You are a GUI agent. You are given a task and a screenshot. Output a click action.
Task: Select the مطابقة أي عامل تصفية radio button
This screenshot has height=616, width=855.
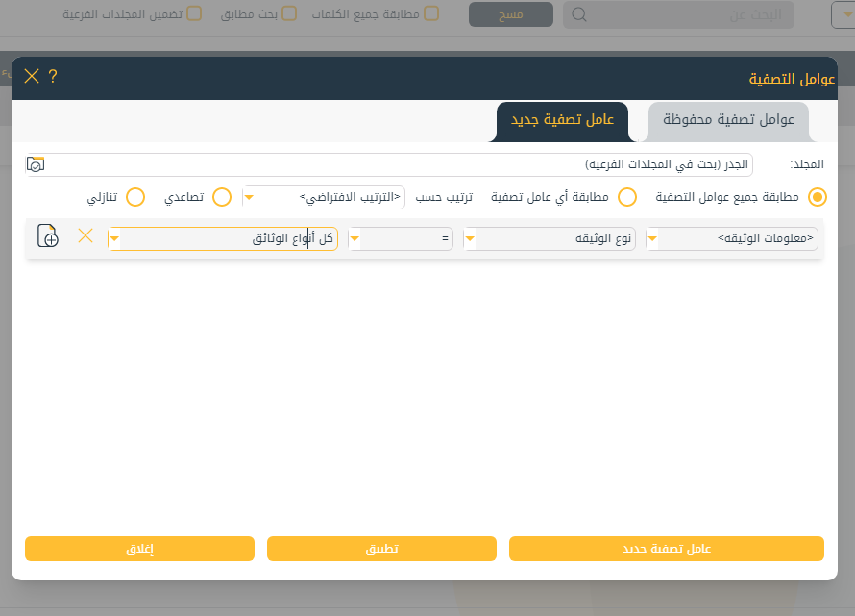pos(627,197)
